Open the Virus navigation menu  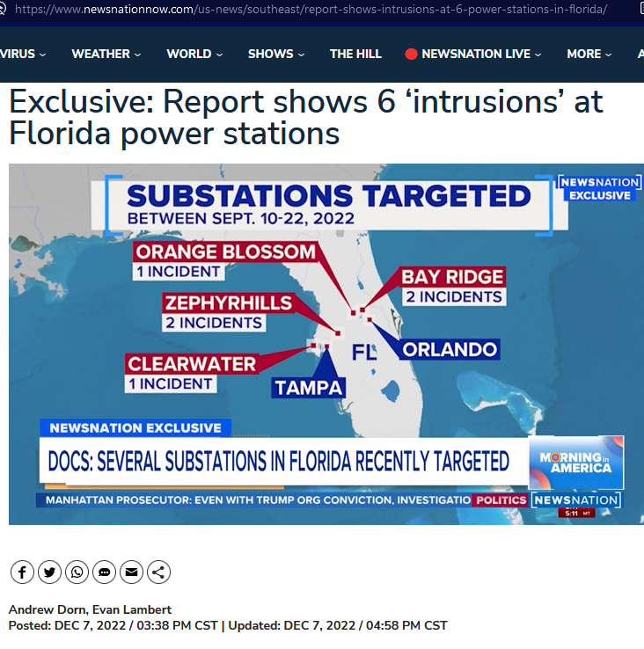point(22,54)
